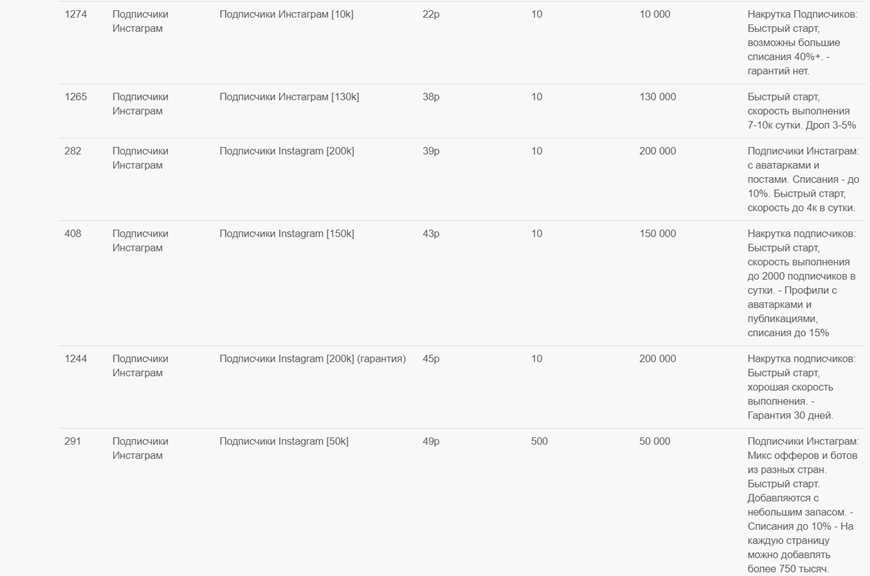This screenshot has width=870, height=576.
Task: Select the 150 000 maximum quantity
Action: point(658,234)
